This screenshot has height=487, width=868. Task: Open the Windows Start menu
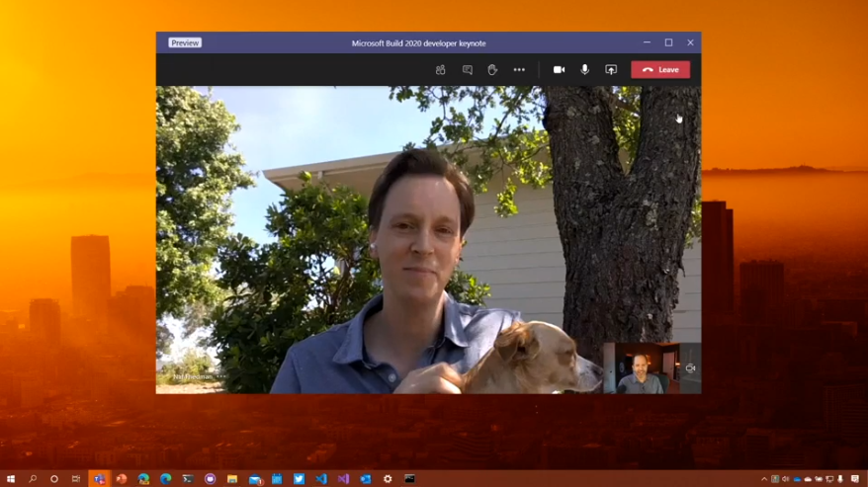click(11, 479)
